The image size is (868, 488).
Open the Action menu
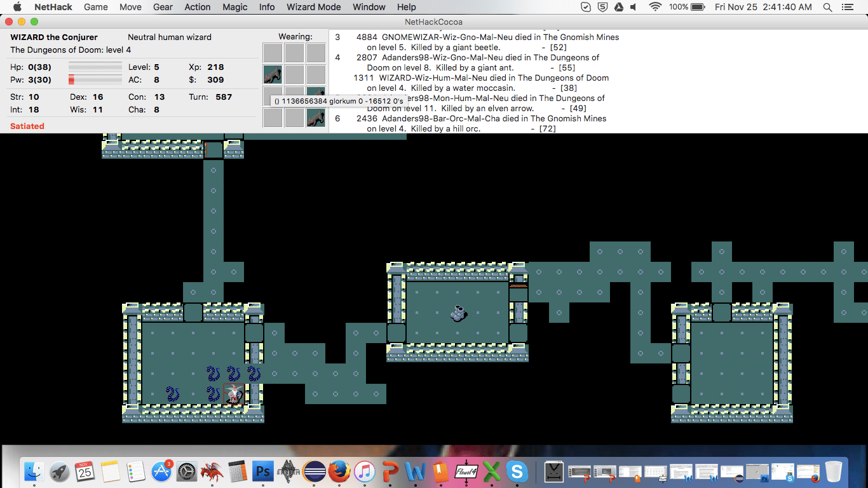(198, 7)
